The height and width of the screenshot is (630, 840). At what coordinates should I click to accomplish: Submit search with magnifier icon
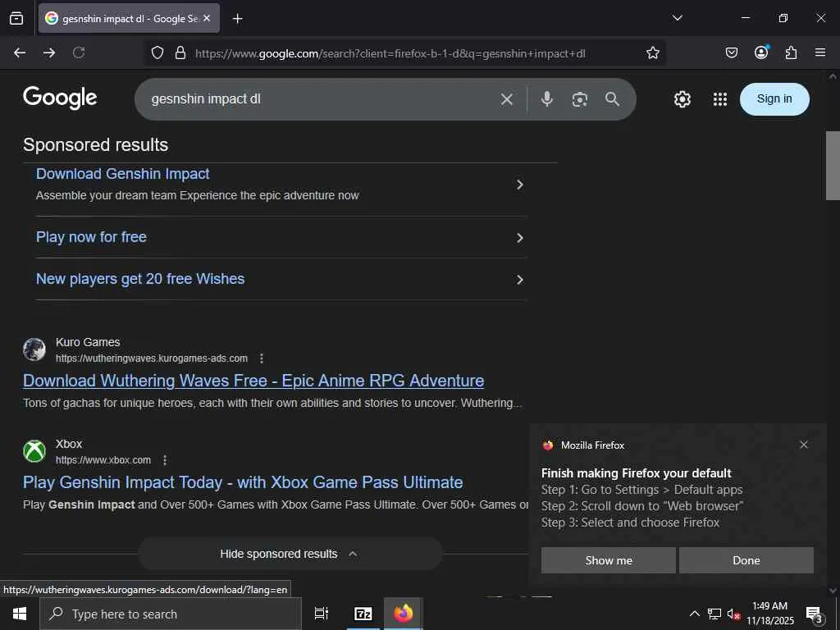coord(612,99)
